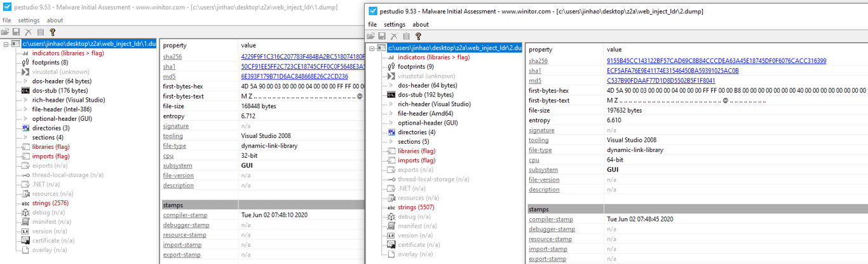Click the value column header in the 1.dump window

pyautogui.click(x=248, y=46)
